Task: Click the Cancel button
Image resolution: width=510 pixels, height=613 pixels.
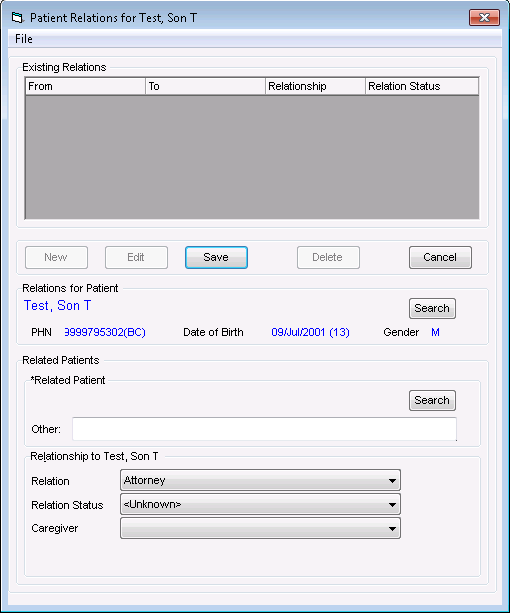Action: [x=440, y=257]
